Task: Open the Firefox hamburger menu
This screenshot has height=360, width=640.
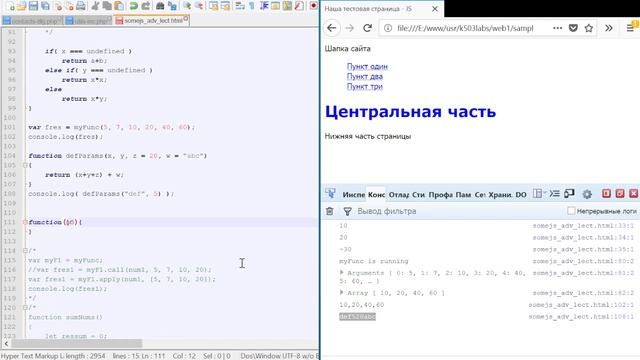Action: (x=630, y=28)
